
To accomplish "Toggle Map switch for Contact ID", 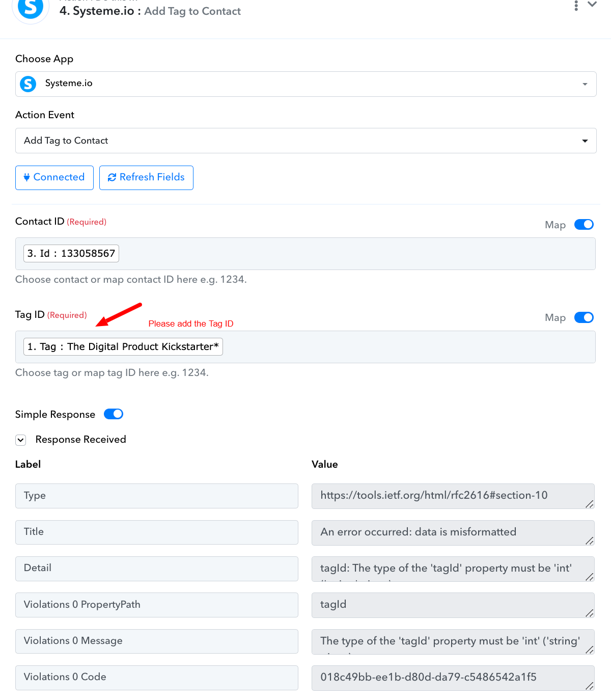I will pyautogui.click(x=584, y=225).
